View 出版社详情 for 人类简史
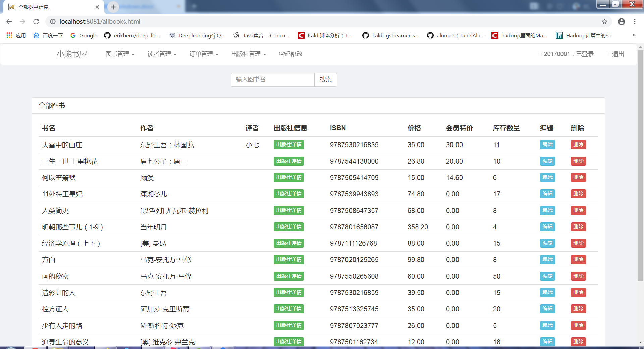This screenshot has height=349, width=644. coord(289,210)
